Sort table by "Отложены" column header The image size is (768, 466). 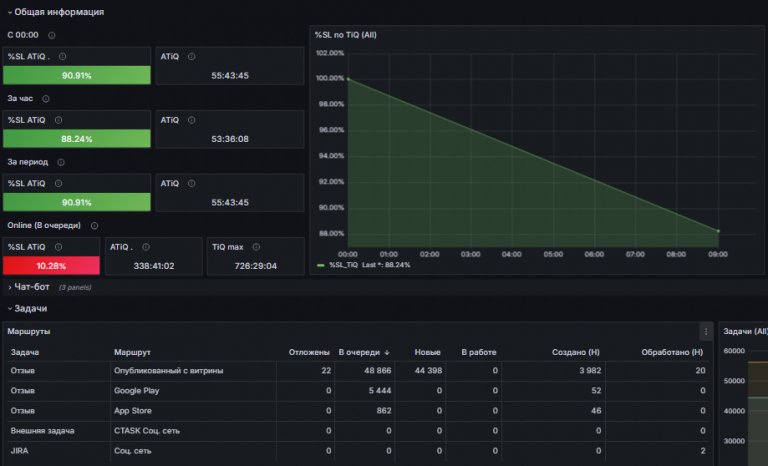(x=309, y=352)
